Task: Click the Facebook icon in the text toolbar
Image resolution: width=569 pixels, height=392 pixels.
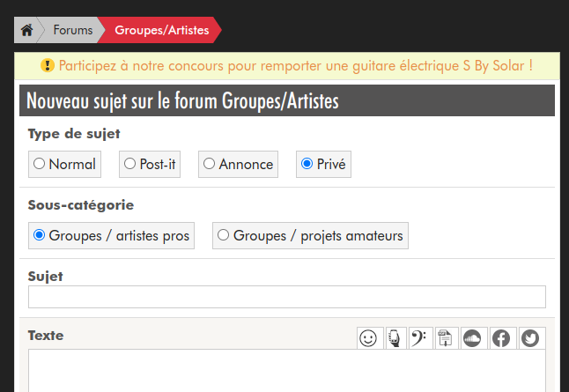Action: 501,338
